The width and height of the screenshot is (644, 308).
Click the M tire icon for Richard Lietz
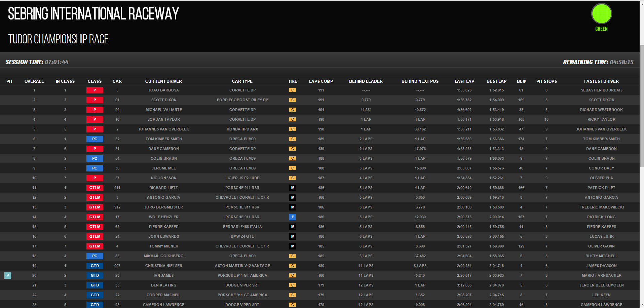click(293, 188)
